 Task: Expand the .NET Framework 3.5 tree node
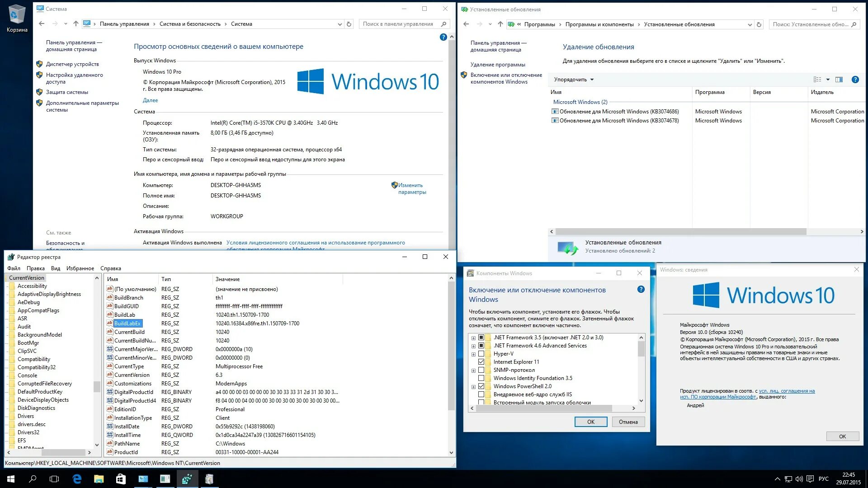pos(473,338)
